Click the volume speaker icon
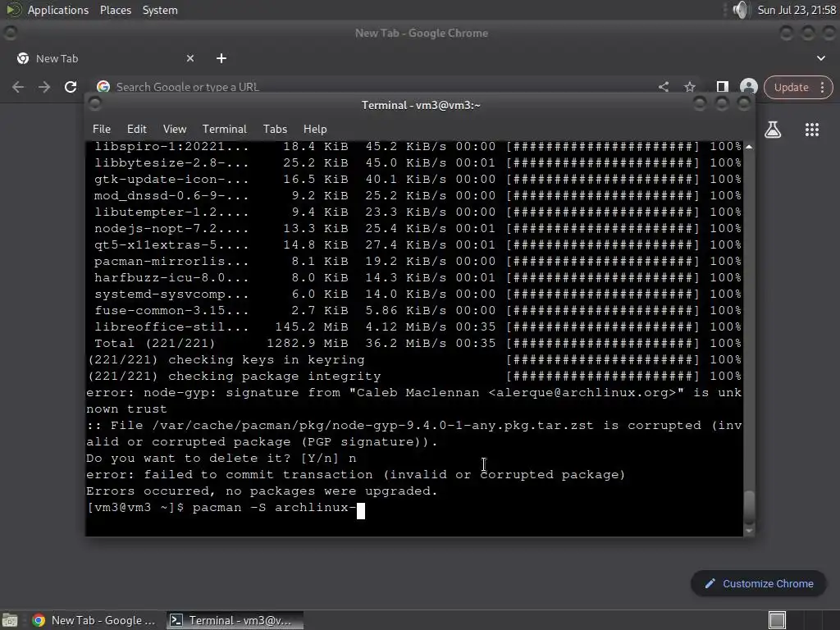The width and height of the screenshot is (840, 630). (740, 10)
